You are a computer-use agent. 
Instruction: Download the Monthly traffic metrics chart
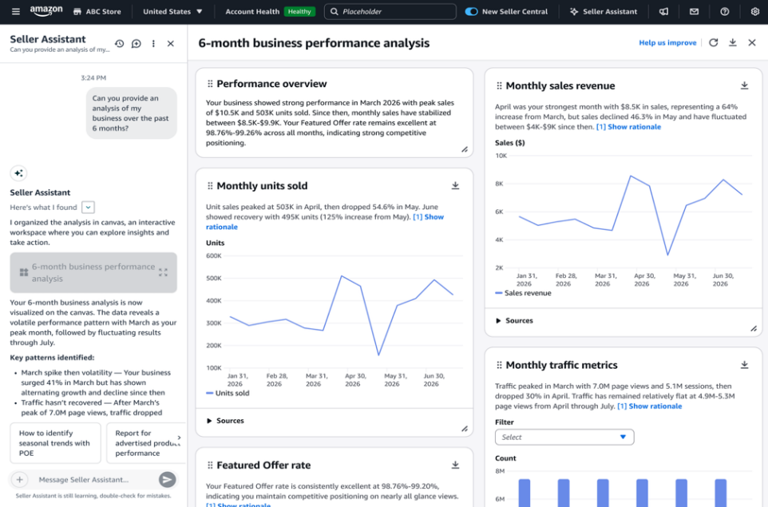click(744, 365)
